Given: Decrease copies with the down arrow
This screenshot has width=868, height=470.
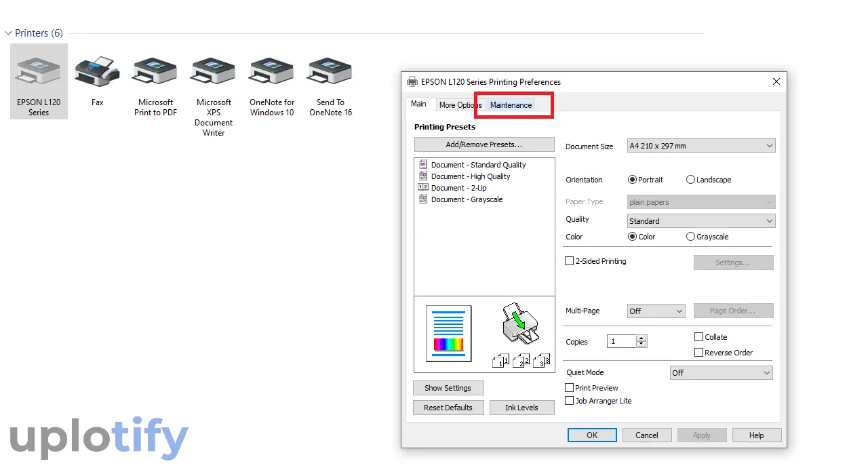Looking at the screenshot, I should pos(642,345).
